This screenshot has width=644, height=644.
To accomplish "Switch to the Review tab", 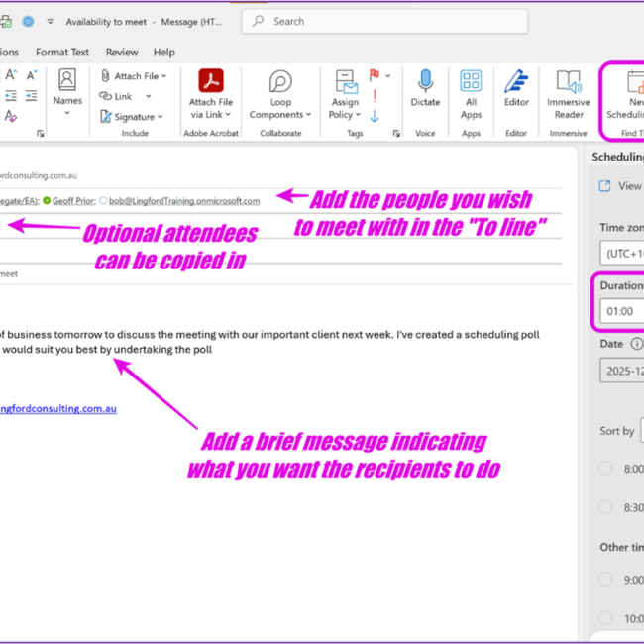I will point(122,53).
